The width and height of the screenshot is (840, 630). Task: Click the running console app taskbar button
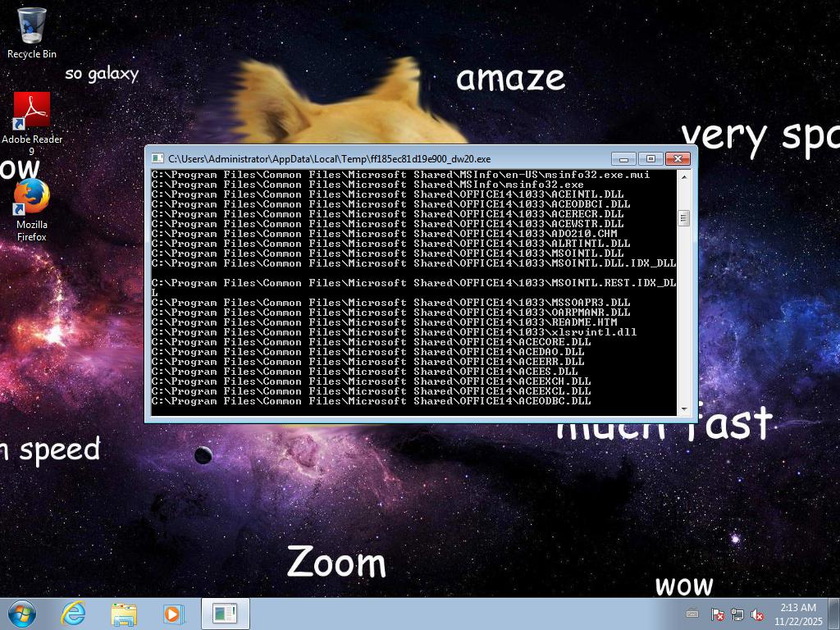click(225, 614)
